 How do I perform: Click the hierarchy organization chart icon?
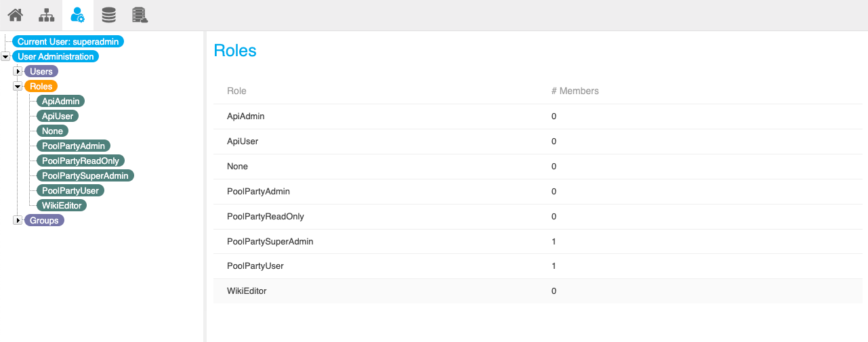[x=46, y=15]
